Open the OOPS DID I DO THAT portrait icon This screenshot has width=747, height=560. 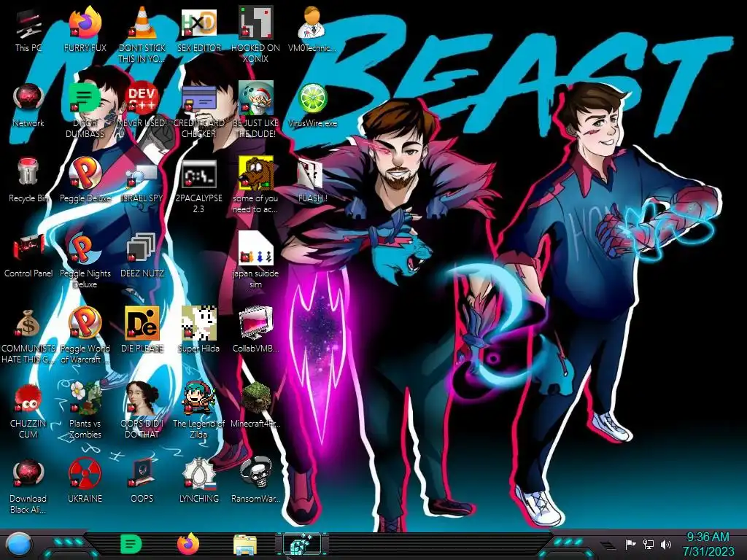(142, 411)
